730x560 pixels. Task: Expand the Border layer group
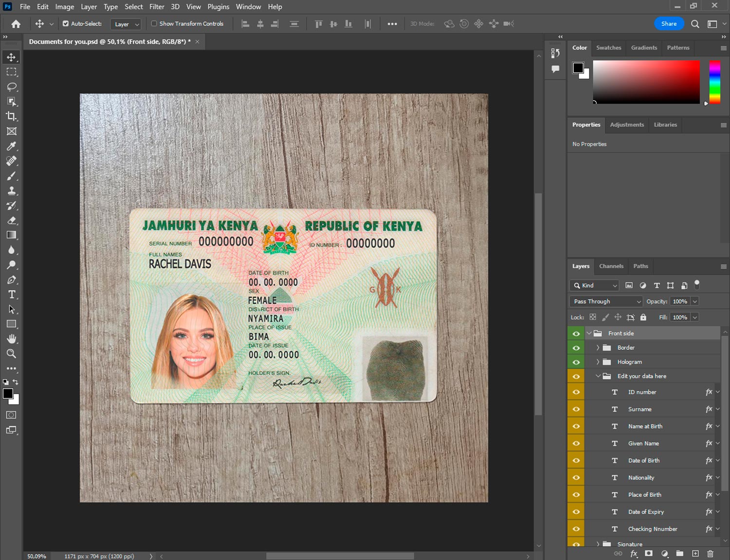(598, 348)
